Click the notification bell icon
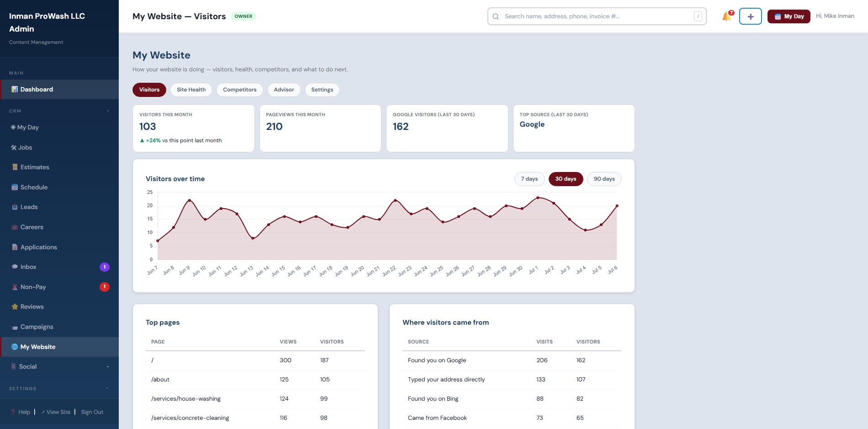This screenshot has width=868, height=429. pos(727,16)
